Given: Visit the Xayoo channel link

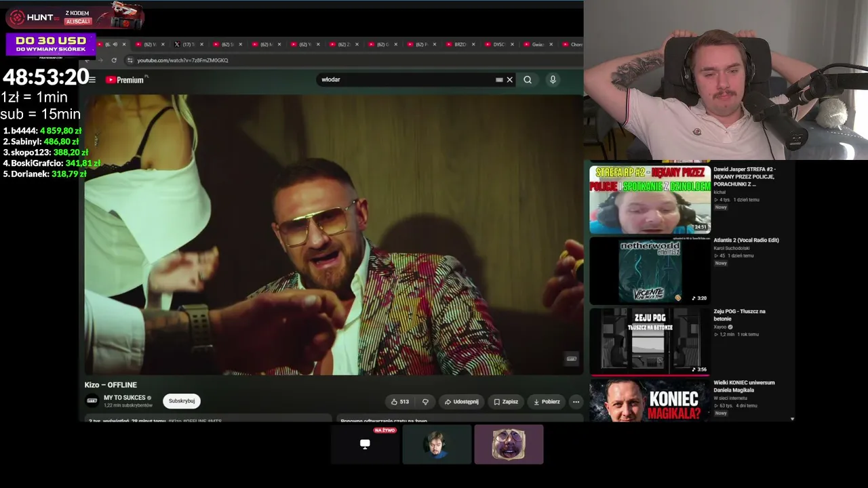Looking at the screenshot, I should [719, 327].
